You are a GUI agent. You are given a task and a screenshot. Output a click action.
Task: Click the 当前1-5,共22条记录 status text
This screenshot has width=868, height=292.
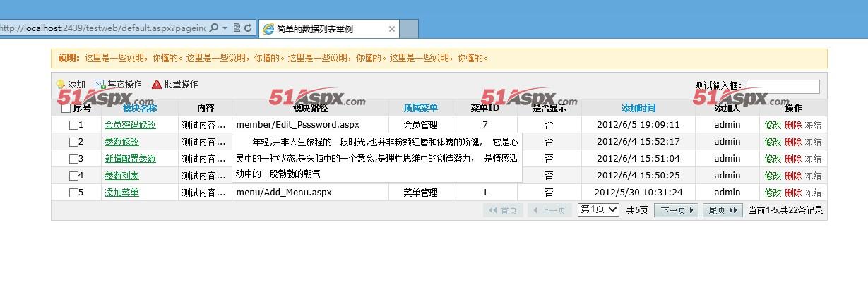785,210
